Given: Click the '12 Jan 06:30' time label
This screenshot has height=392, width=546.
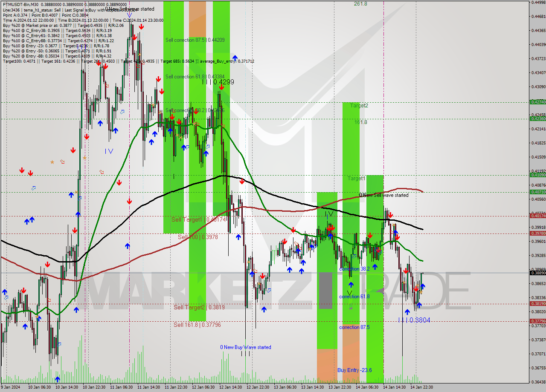Looking at the screenshot, I should (203, 387).
